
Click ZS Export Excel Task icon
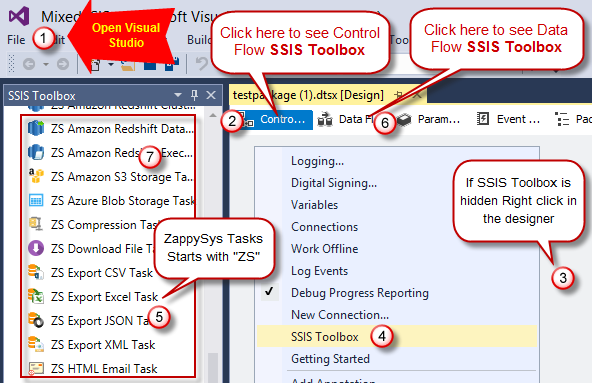tap(36, 296)
